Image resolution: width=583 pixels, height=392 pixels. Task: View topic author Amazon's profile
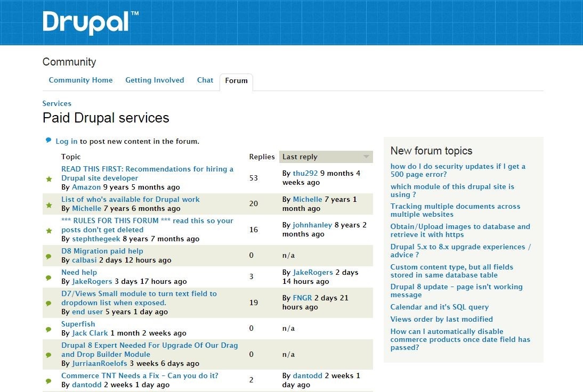(x=86, y=187)
